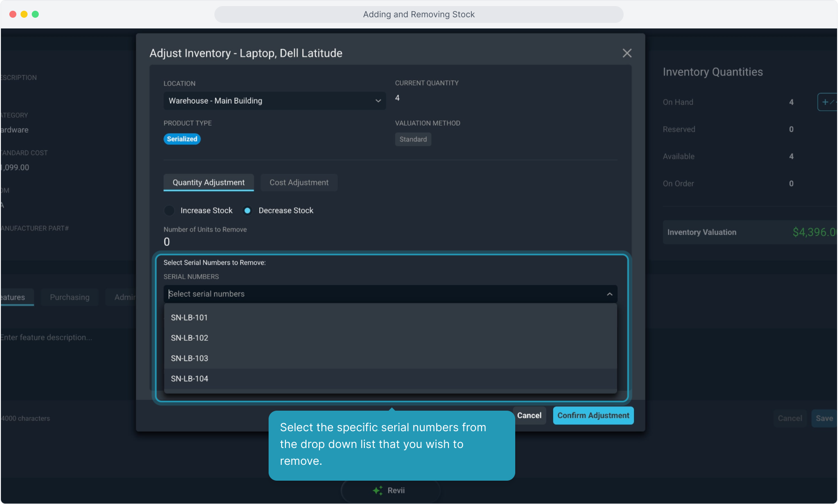Choose serial number SN-LB-101
The height and width of the screenshot is (504, 838).
(x=189, y=318)
